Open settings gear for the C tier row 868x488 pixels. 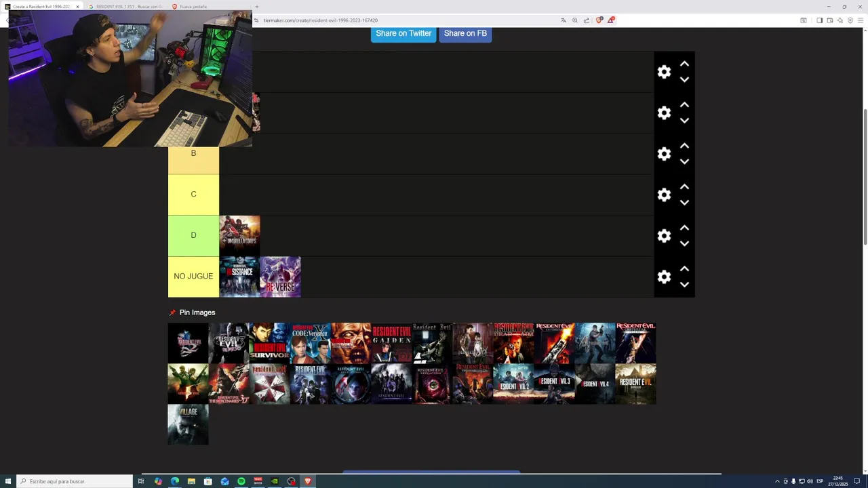pyautogui.click(x=664, y=195)
